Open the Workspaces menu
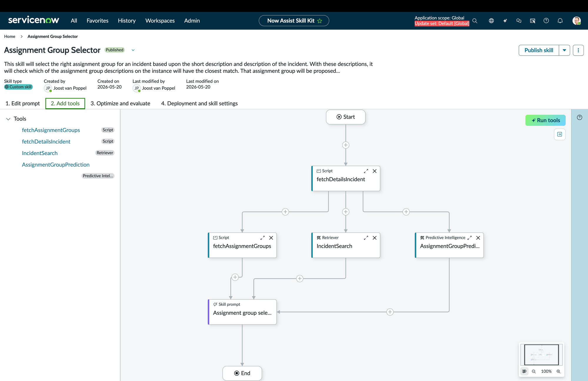The width and height of the screenshot is (588, 381). (160, 21)
